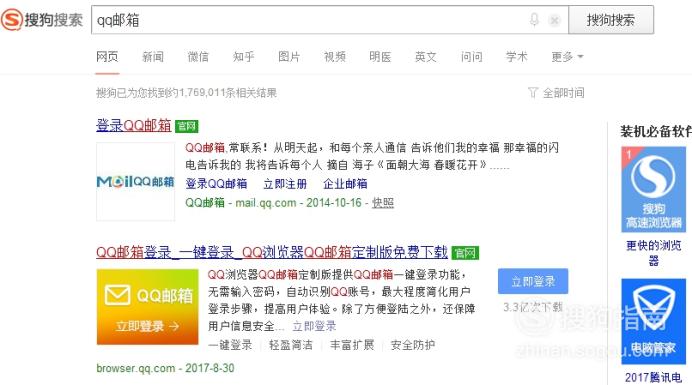The image size is (692, 385).
Task: Click the 一键登录 feature label
Action: (230, 345)
